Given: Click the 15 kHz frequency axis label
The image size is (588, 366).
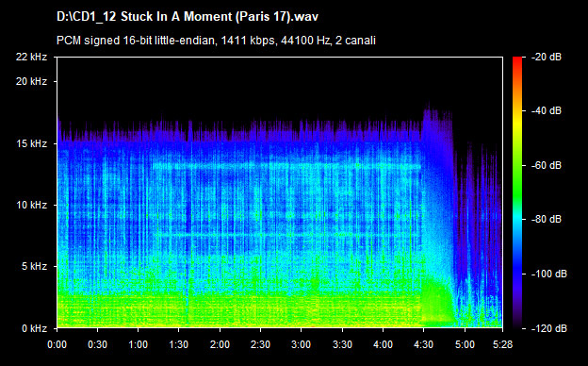Looking at the screenshot, I should pos(31,143).
